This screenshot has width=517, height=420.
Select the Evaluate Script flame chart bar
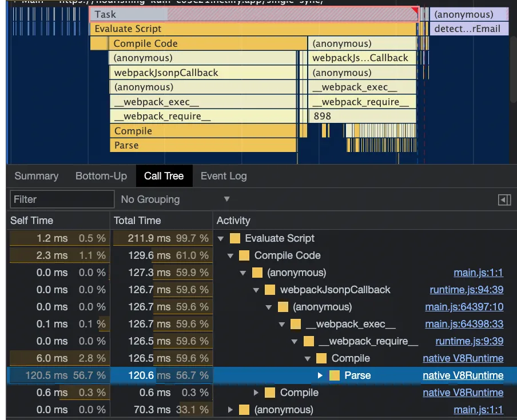[253, 29]
